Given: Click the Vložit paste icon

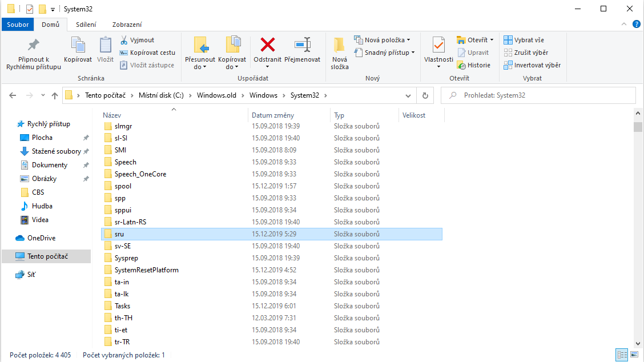Looking at the screenshot, I should click(105, 45).
